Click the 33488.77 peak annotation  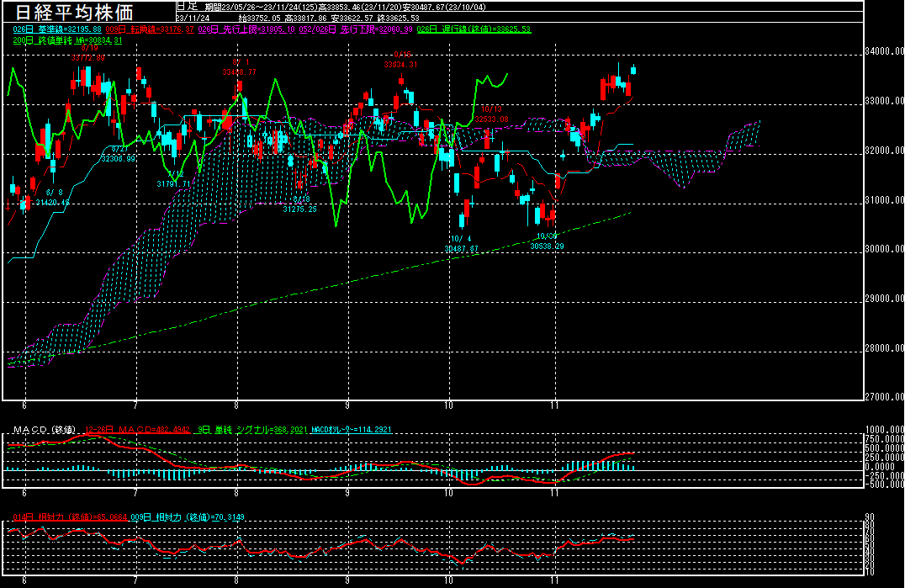click(x=240, y=72)
